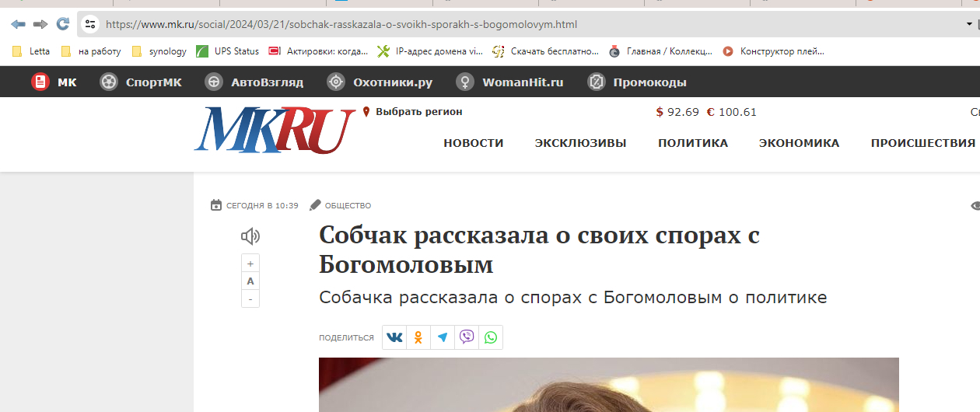Open Новости menu section
The width and height of the screenshot is (980, 412).
[474, 143]
